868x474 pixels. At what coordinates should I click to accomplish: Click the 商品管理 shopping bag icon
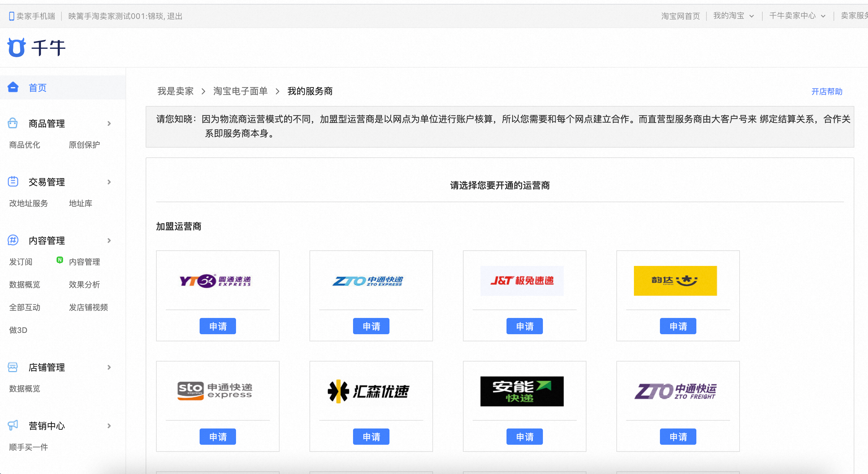pyautogui.click(x=13, y=123)
